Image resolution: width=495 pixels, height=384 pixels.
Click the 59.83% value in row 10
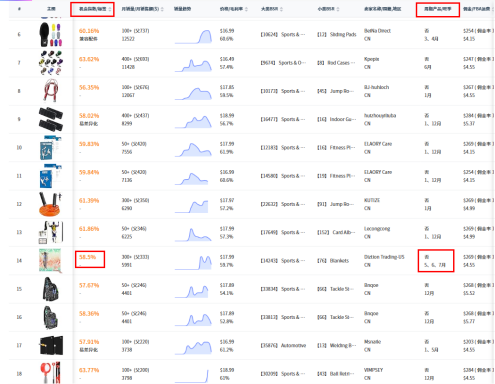click(x=89, y=144)
